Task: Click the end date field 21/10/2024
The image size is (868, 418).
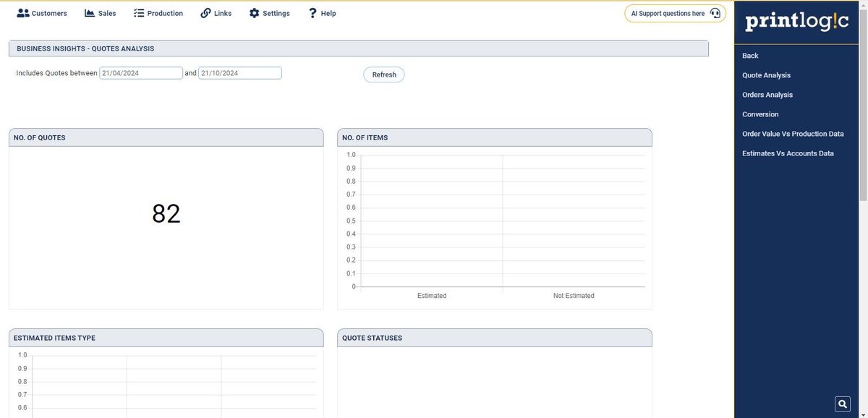Action: coord(240,73)
